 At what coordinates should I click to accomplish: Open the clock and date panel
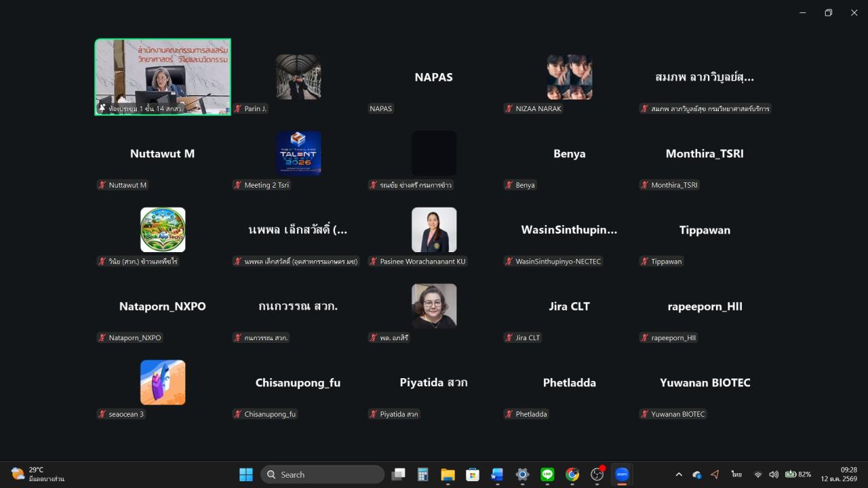[839, 474]
